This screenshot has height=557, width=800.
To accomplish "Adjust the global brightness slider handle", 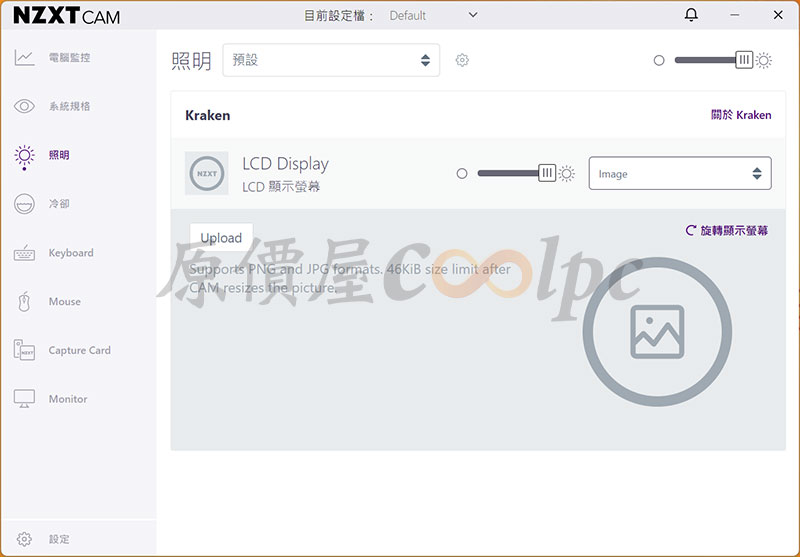I will pos(744,60).
